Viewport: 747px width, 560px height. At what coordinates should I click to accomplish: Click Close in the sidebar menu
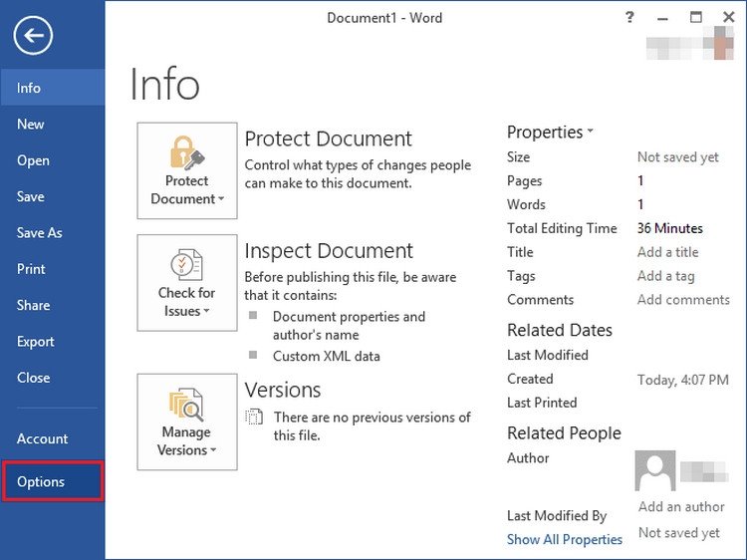(x=53, y=378)
